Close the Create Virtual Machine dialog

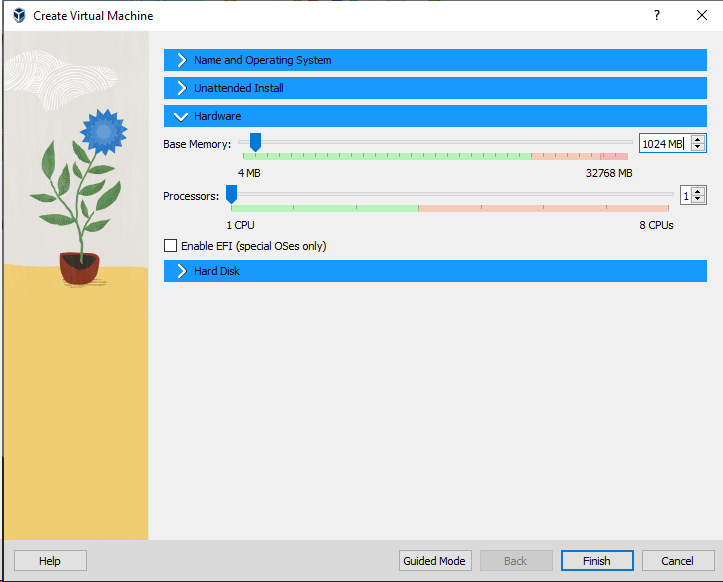[701, 16]
